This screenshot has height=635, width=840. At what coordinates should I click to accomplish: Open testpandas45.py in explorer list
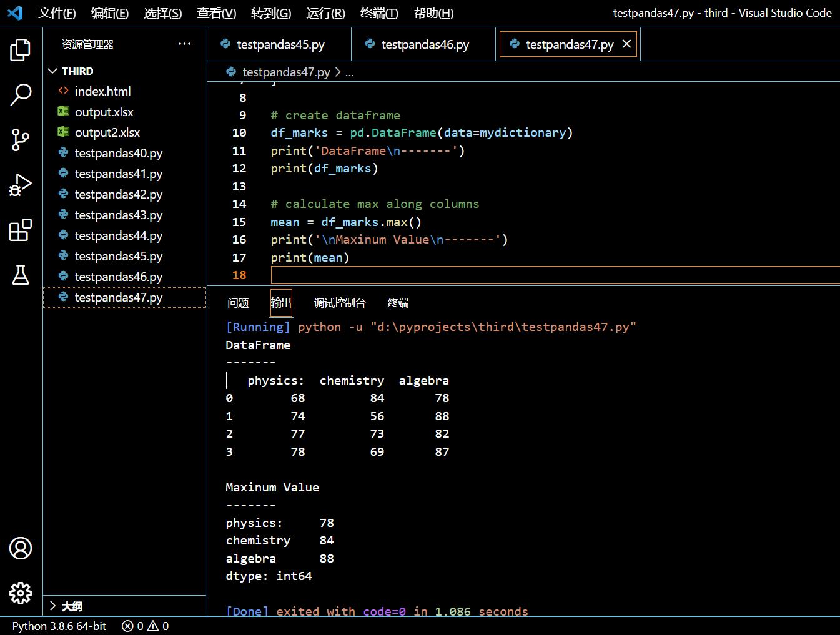(x=124, y=256)
